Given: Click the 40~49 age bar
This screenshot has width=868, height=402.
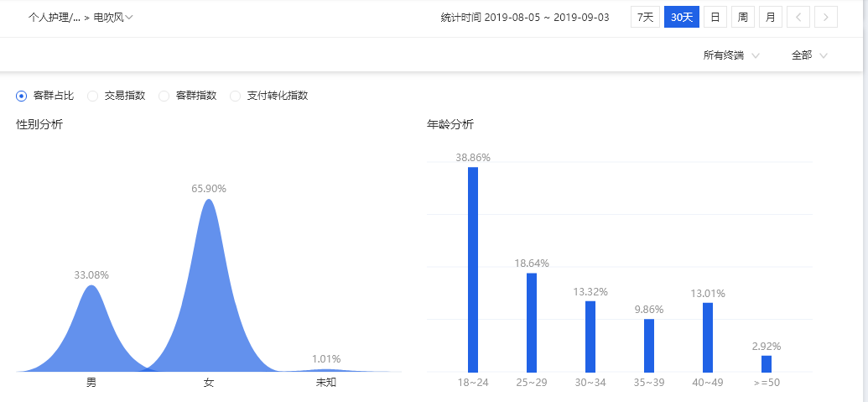Looking at the screenshot, I should [x=708, y=337].
